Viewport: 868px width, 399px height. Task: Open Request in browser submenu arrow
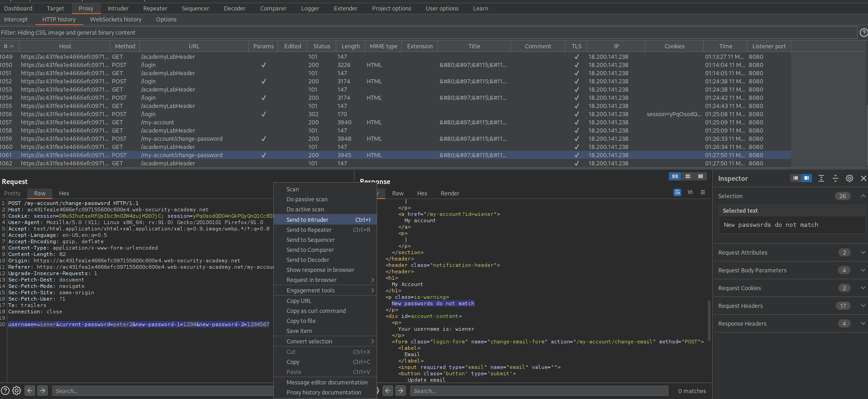tap(373, 280)
